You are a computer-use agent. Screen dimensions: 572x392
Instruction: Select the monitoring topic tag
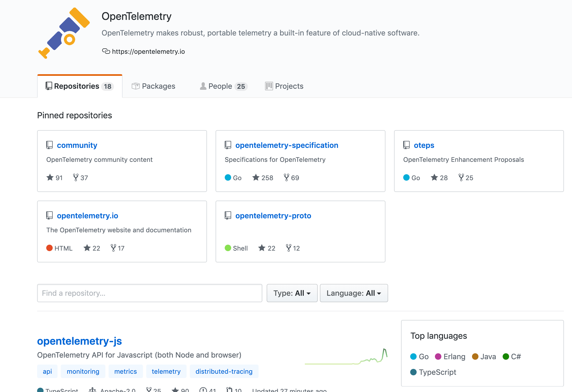click(x=83, y=371)
